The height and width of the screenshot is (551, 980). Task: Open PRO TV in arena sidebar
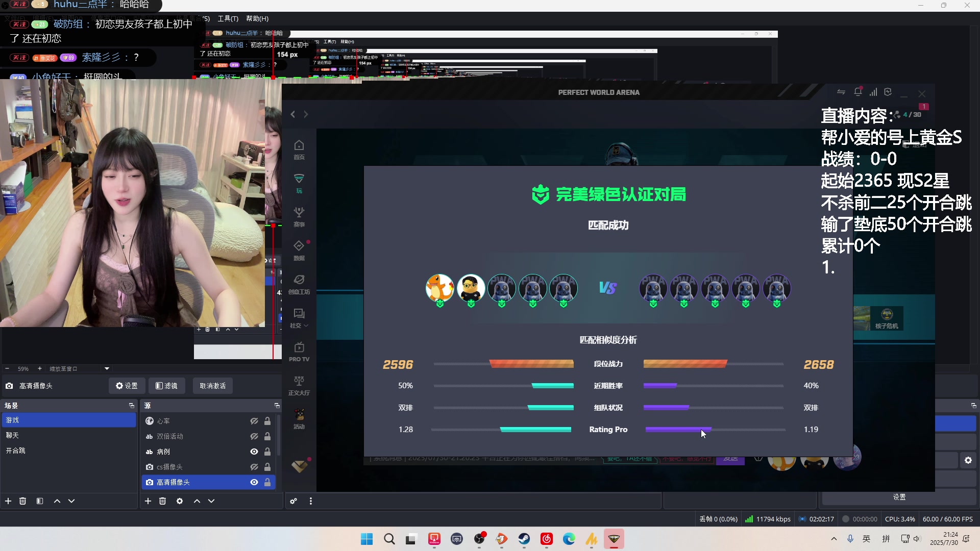point(299,352)
